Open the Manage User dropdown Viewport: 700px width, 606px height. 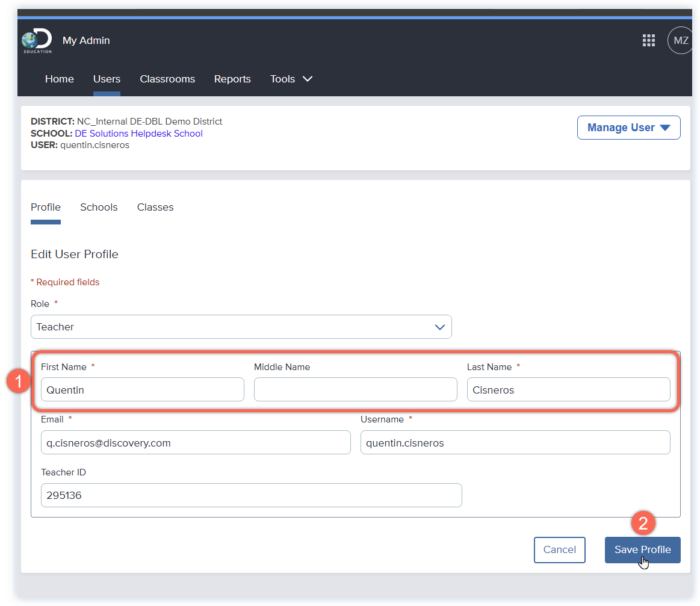coord(628,128)
